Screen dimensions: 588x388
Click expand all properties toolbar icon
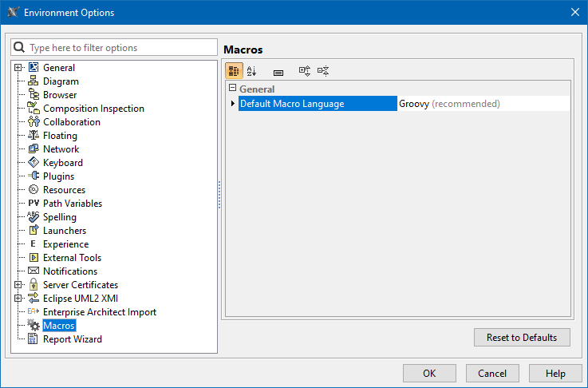[305, 70]
